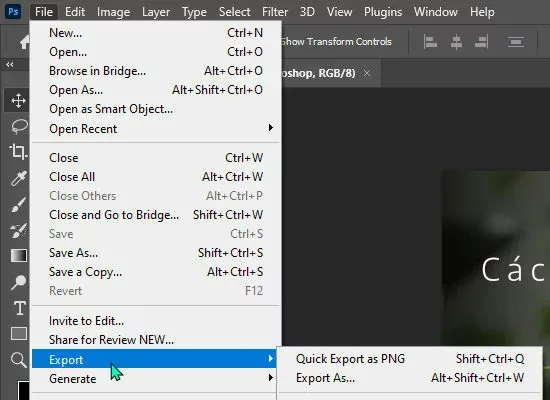
Task: Choose Save As... menu item
Action: (156, 253)
